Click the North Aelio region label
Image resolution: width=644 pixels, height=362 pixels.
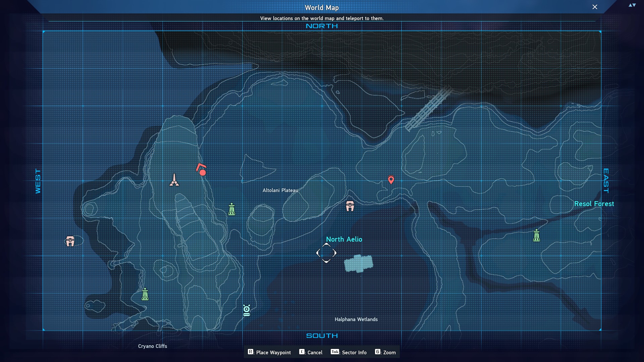coord(344,239)
